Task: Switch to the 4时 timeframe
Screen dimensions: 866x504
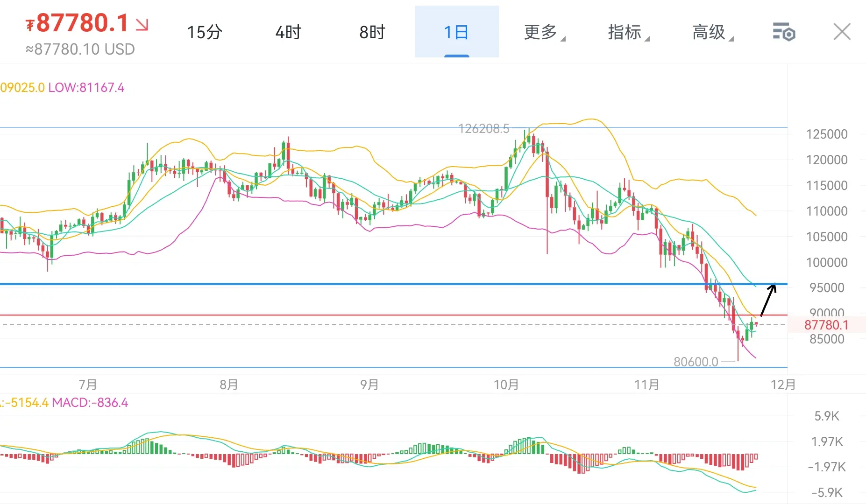Action: pyautogui.click(x=288, y=32)
